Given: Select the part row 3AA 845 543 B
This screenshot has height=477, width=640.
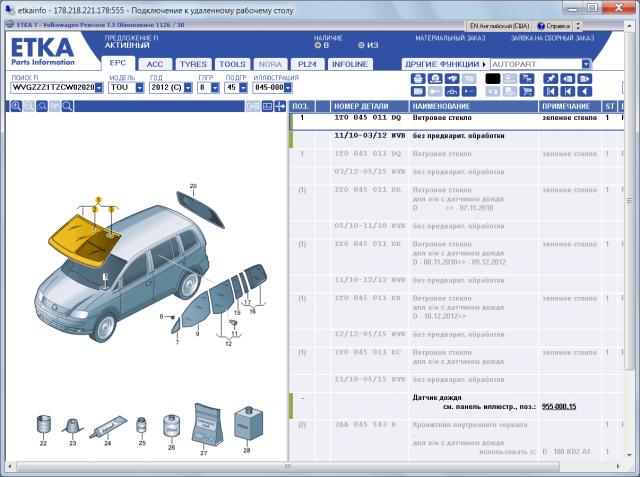Looking at the screenshot, I should 457,438.
